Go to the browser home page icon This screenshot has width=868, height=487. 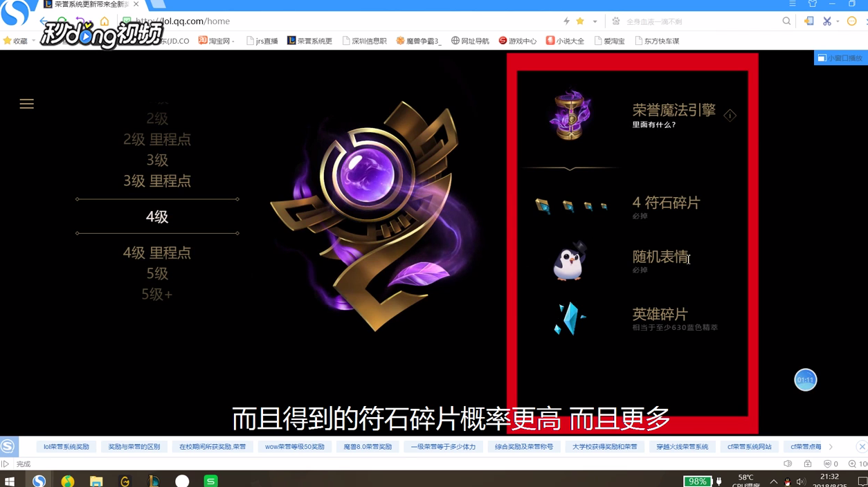105,21
